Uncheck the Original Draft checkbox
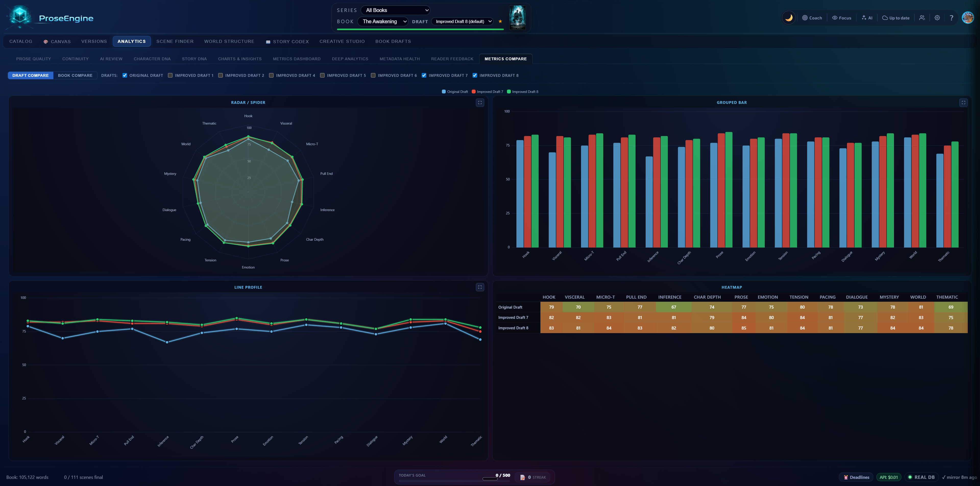 coord(125,75)
